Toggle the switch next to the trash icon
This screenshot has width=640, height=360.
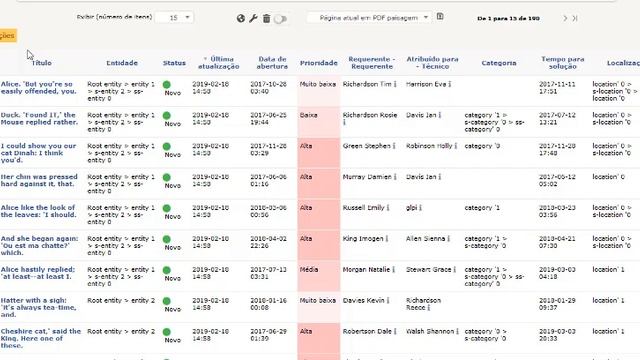pos(280,19)
